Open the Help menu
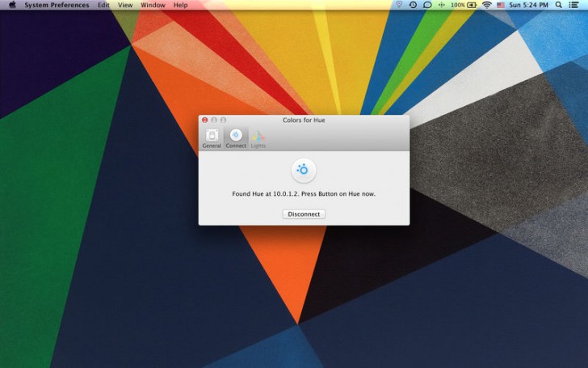 (180, 5)
